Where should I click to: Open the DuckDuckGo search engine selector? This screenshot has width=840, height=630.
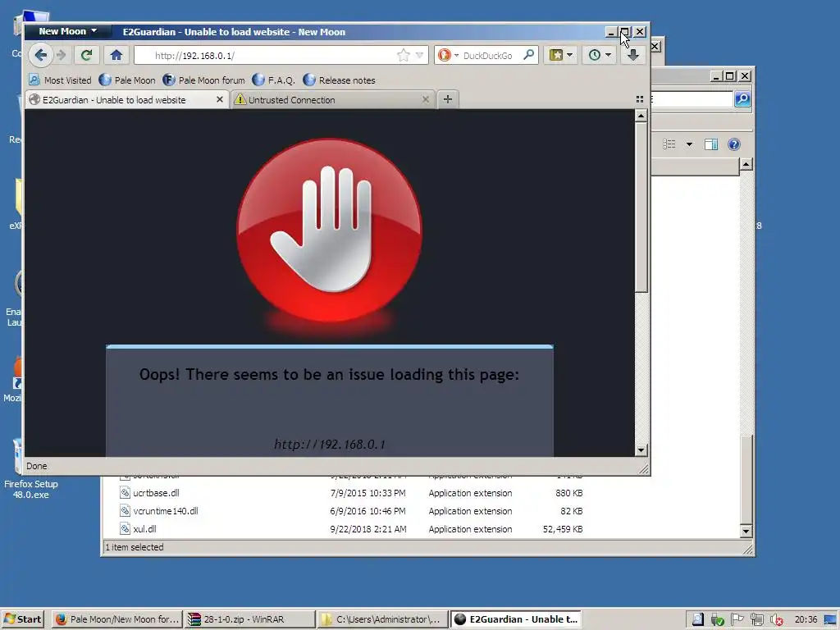click(x=448, y=55)
